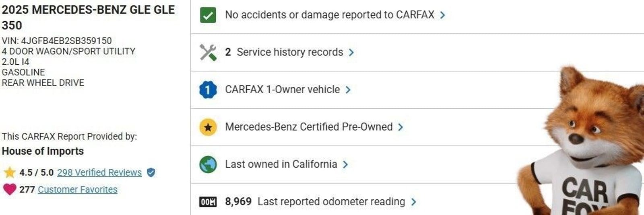Expand the Last owned in California chevron
The height and width of the screenshot is (215, 644).
[x=345, y=164]
